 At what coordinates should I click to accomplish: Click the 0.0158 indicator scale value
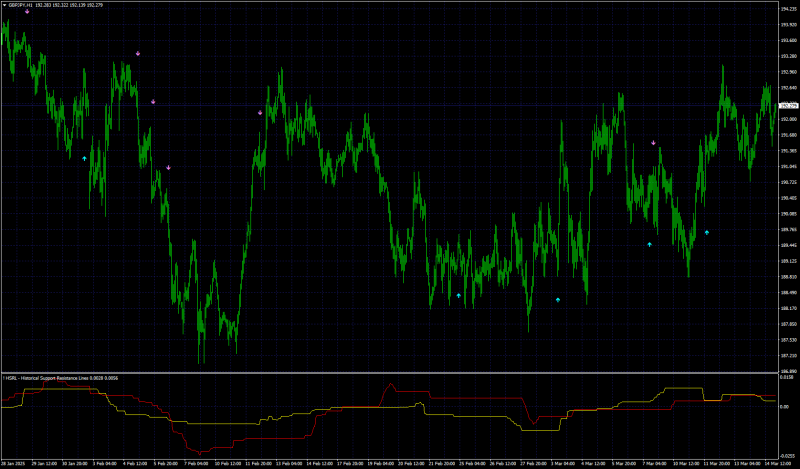787,377
